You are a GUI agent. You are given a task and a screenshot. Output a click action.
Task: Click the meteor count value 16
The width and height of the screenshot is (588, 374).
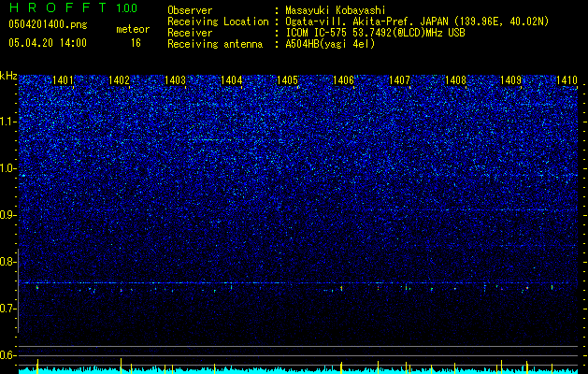coord(136,43)
